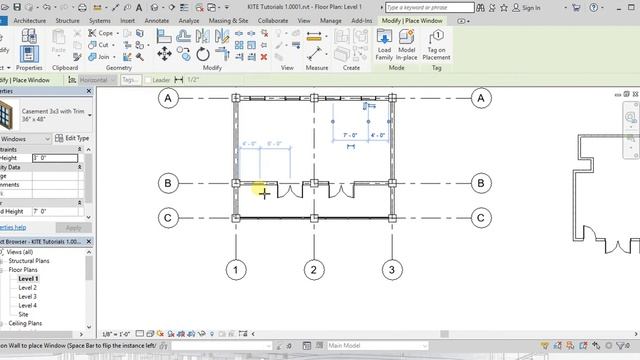The image size is (640, 360).
Task: Click the Cut geometry tool
Action: point(99,45)
